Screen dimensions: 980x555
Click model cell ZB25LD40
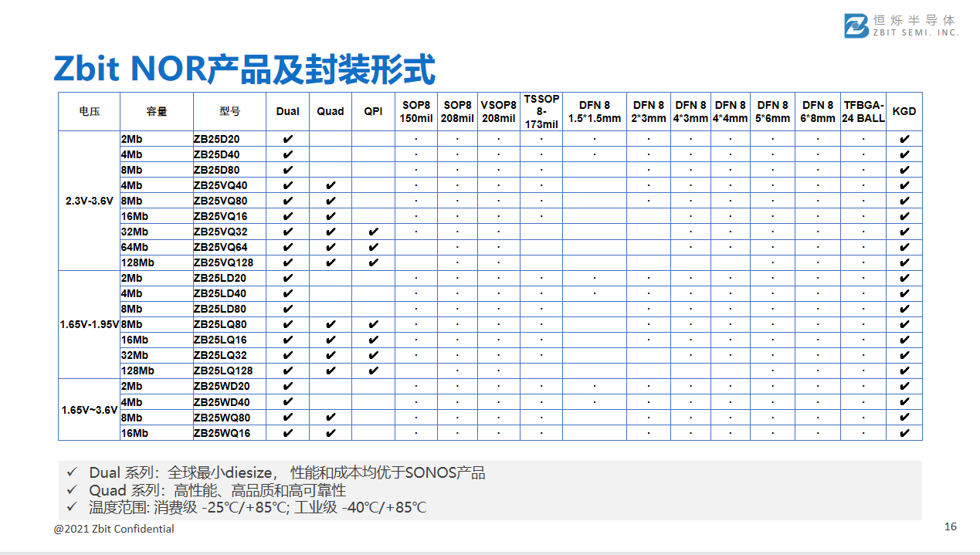230,293
